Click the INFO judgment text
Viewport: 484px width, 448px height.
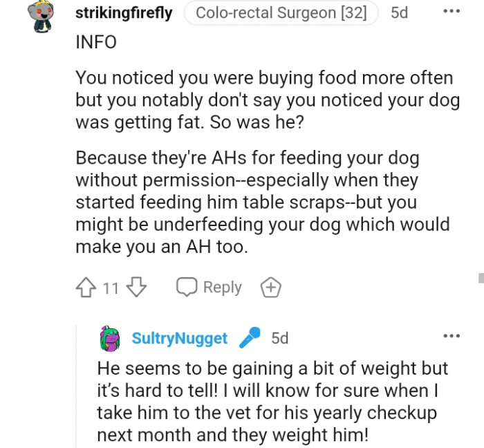(95, 42)
